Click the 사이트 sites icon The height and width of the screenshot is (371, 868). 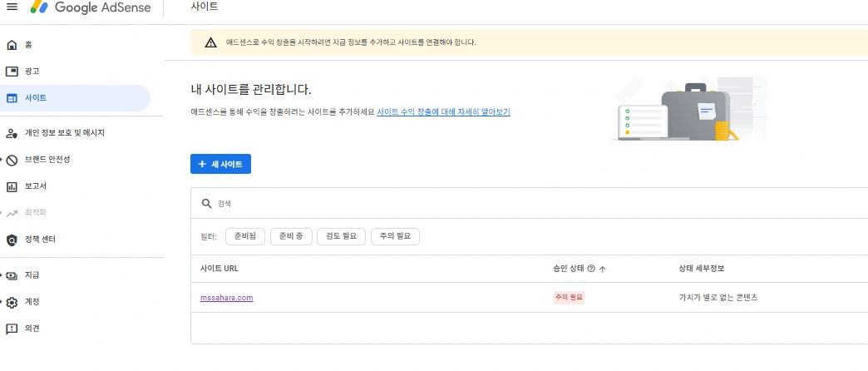pos(12,98)
